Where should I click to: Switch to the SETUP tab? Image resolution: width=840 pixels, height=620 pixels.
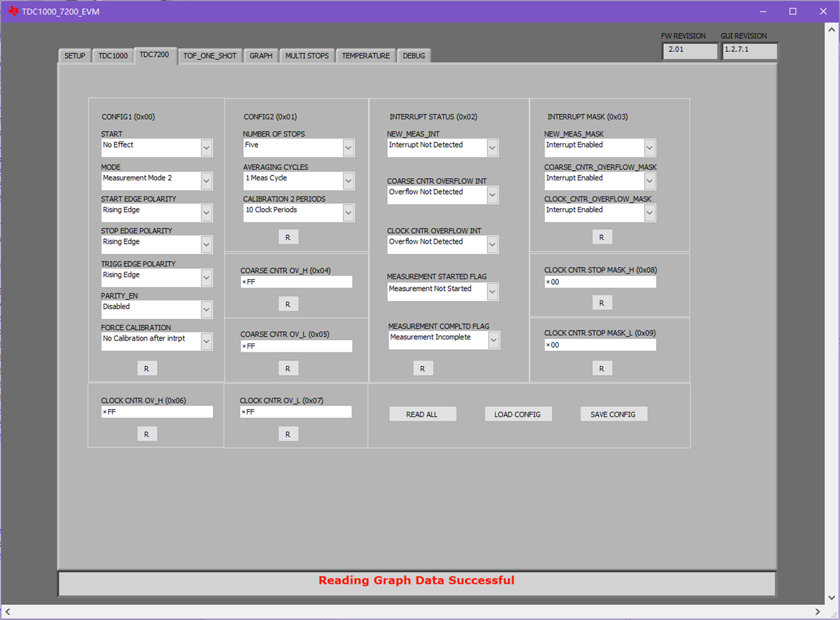click(75, 56)
